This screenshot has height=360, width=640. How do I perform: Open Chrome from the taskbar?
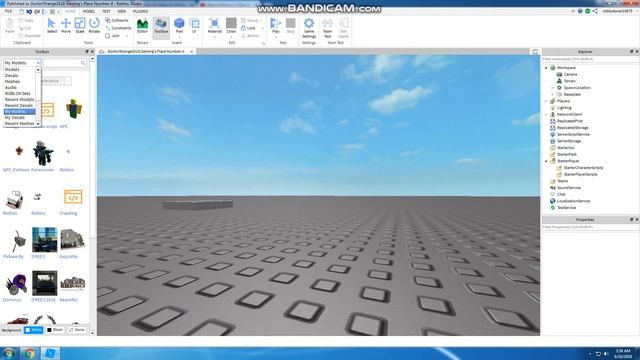pos(29,353)
